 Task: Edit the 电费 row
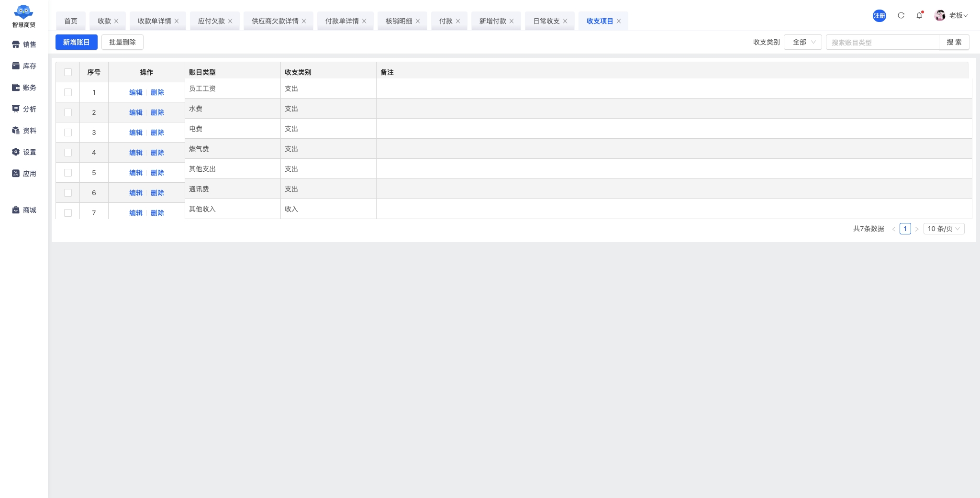(x=136, y=133)
